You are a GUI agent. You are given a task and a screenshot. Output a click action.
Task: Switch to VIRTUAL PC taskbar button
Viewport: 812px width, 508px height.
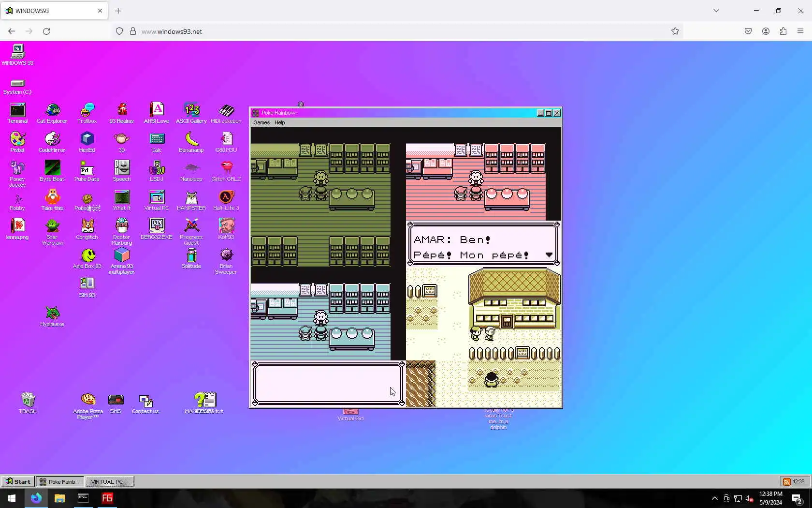pyautogui.click(x=110, y=481)
